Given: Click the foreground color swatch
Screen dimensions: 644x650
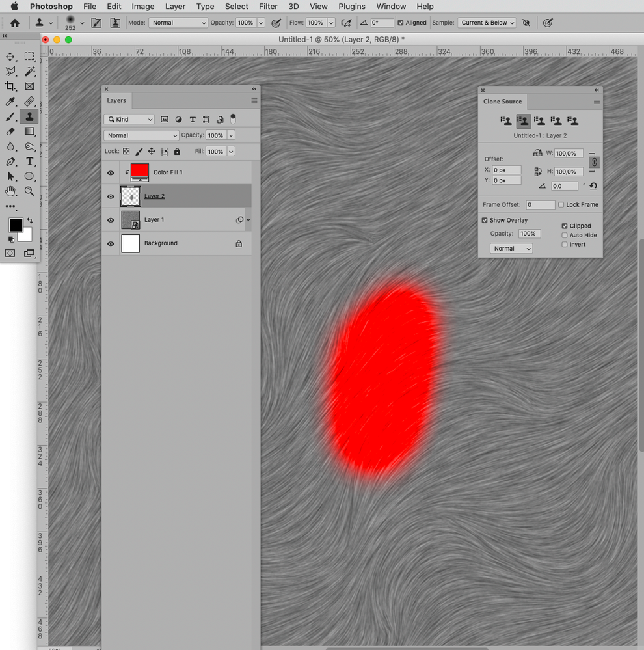Looking at the screenshot, I should (16, 225).
